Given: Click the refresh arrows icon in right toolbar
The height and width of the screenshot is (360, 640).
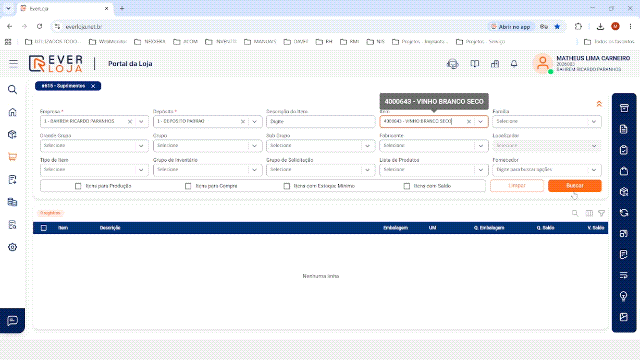Looking at the screenshot, I should [x=624, y=213].
